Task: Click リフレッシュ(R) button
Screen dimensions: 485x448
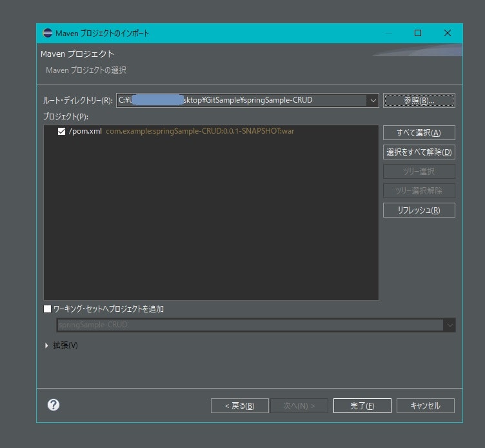Action: click(x=419, y=210)
